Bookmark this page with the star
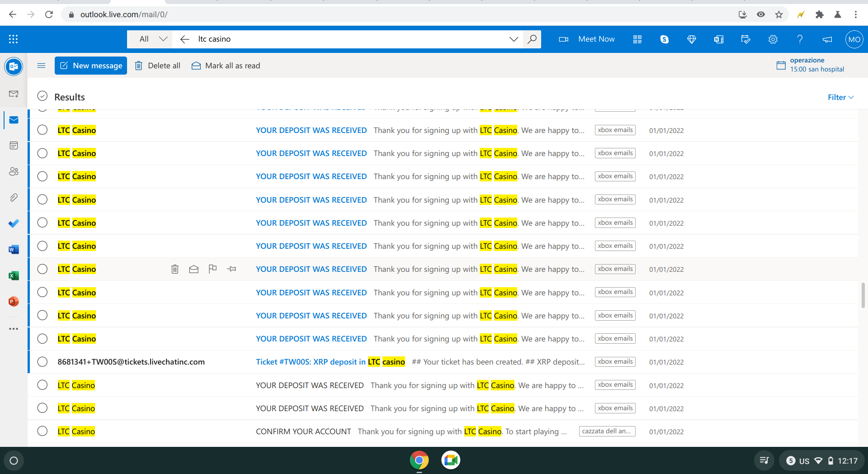 779,14
